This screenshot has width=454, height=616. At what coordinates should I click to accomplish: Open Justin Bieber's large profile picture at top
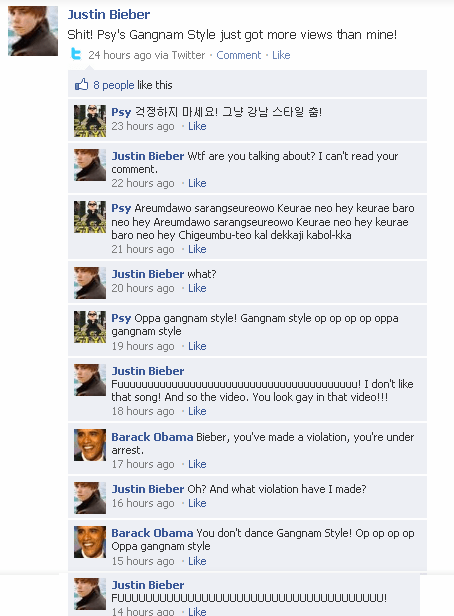coord(33,31)
